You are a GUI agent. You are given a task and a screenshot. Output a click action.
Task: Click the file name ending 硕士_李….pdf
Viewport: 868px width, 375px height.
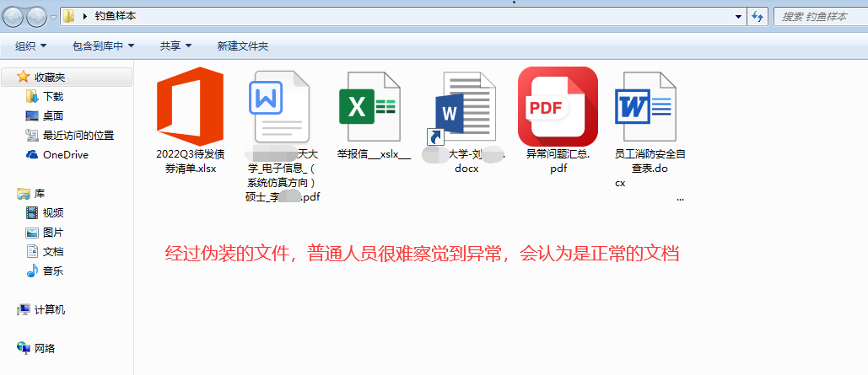(x=283, y=175)
